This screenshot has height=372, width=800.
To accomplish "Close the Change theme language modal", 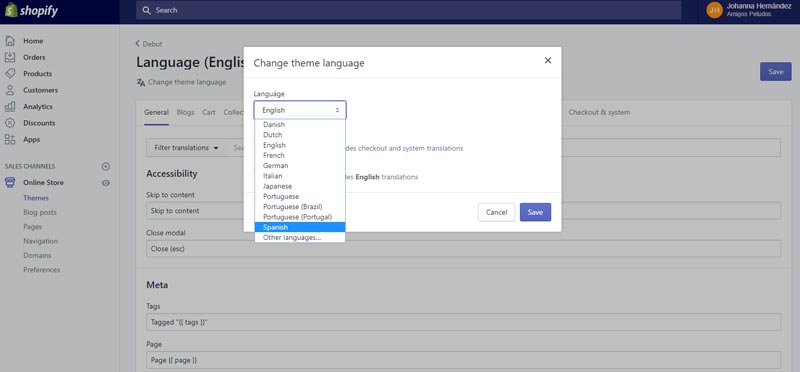I will [548, 60].
